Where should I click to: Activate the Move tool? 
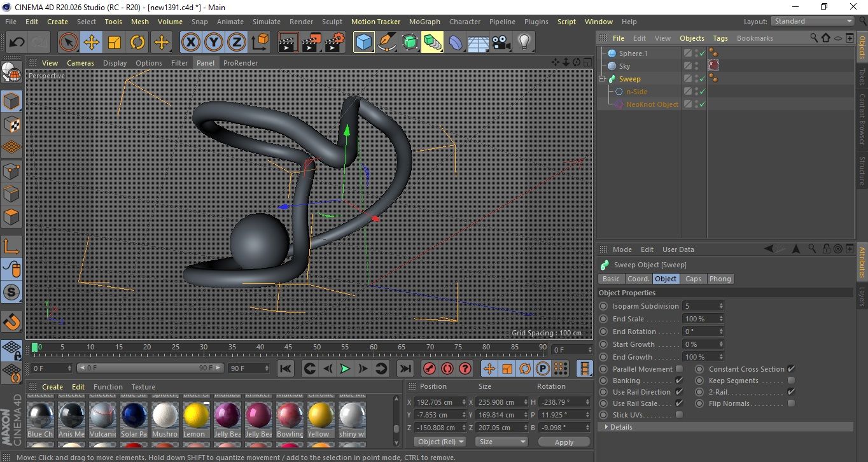click(91, 43)
